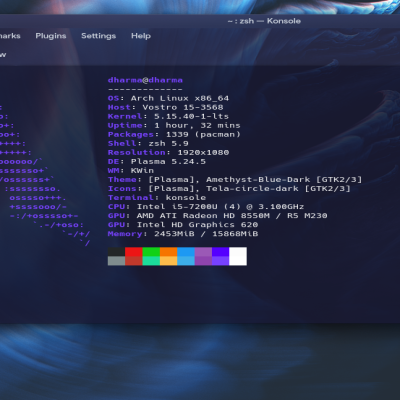
Task: Click the GPU AMD ATI Radeon line
Action: (217, 216)
